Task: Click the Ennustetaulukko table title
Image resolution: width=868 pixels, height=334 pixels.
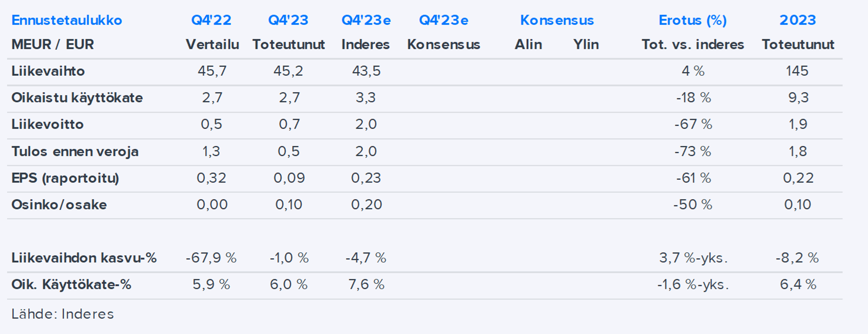Action: 67,20
